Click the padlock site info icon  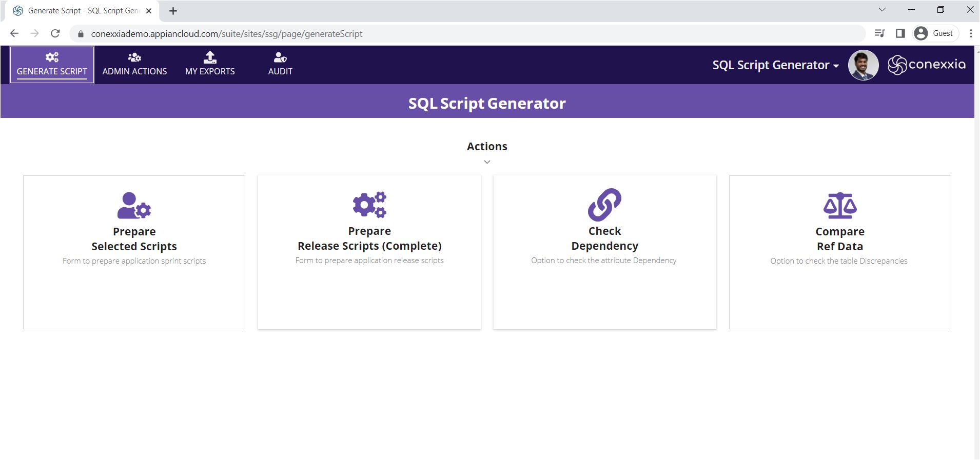[80, 34]
